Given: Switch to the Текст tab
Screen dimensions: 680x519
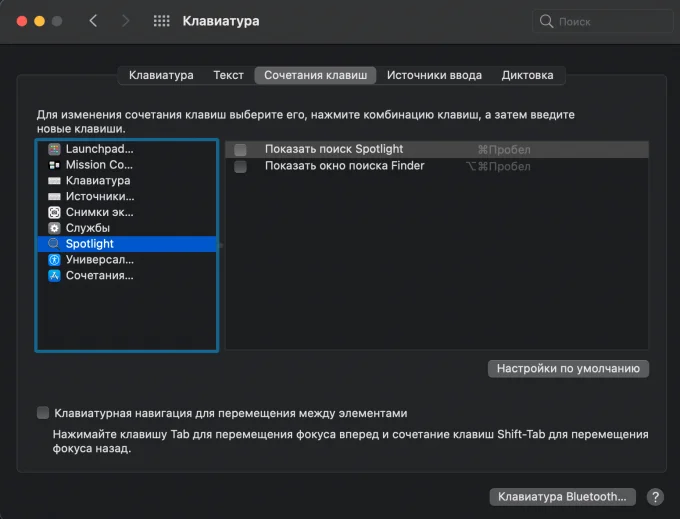Looking at the screenshot, I should [x=228, y=75].
